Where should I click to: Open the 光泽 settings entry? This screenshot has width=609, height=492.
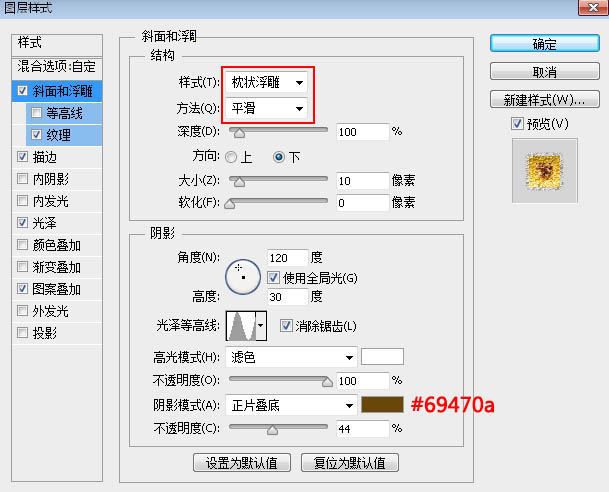coord(45,223)
